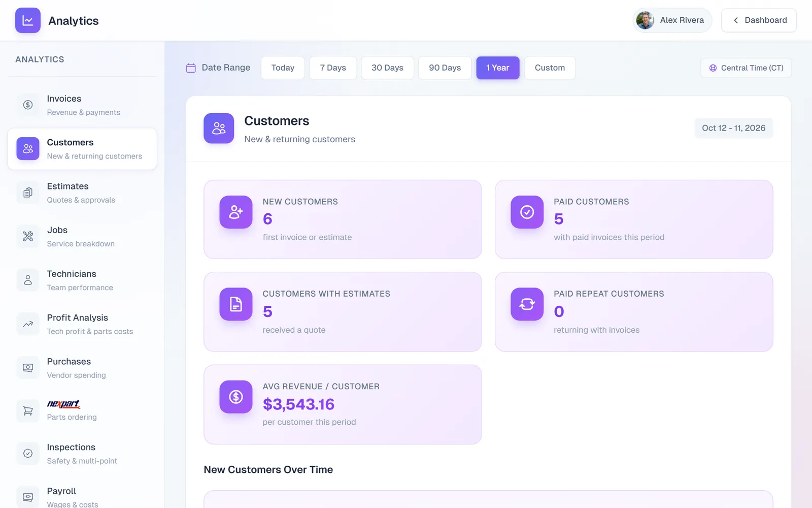Click the New Customers Over Time heading
Screen dimensions: 812x508
click(x=268, y=469)
